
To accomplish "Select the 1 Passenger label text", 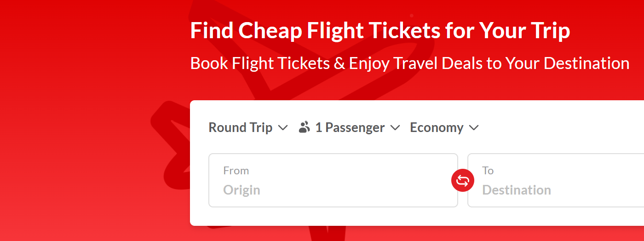I will (x=350, y=127).
